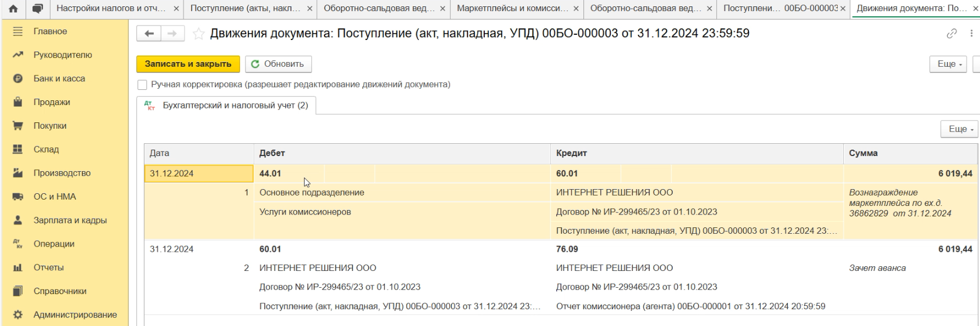Click the forward navigation arrow
Image resolution: width=980 pixels, height=326 pixels.
tap(172, 34)
